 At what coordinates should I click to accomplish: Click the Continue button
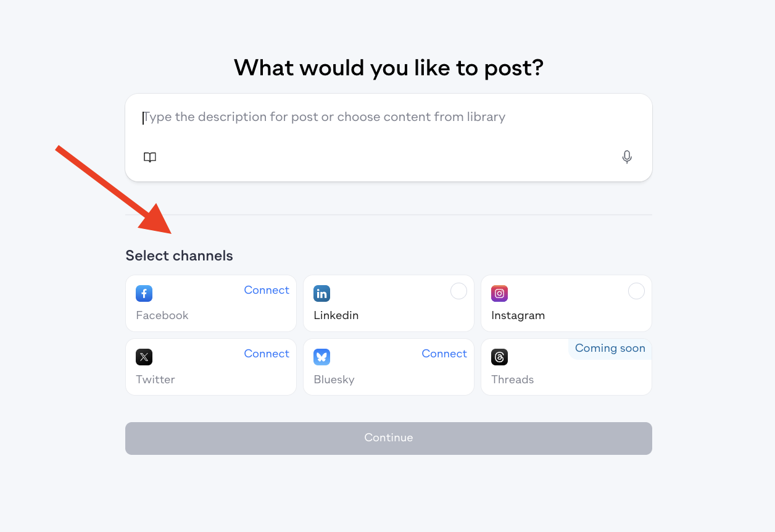tap(389, 438)
